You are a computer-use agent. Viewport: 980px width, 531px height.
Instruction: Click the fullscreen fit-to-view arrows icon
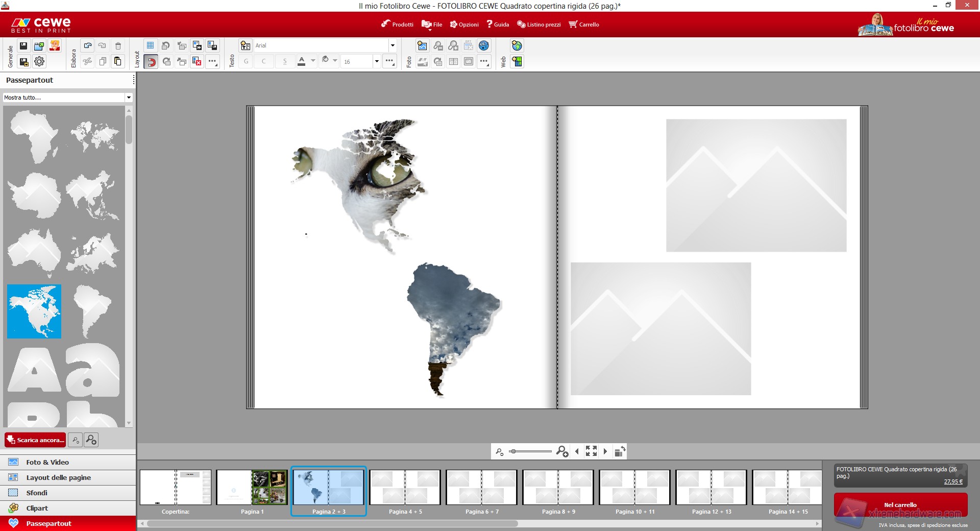pyautogui.click(x=591, y=451)
